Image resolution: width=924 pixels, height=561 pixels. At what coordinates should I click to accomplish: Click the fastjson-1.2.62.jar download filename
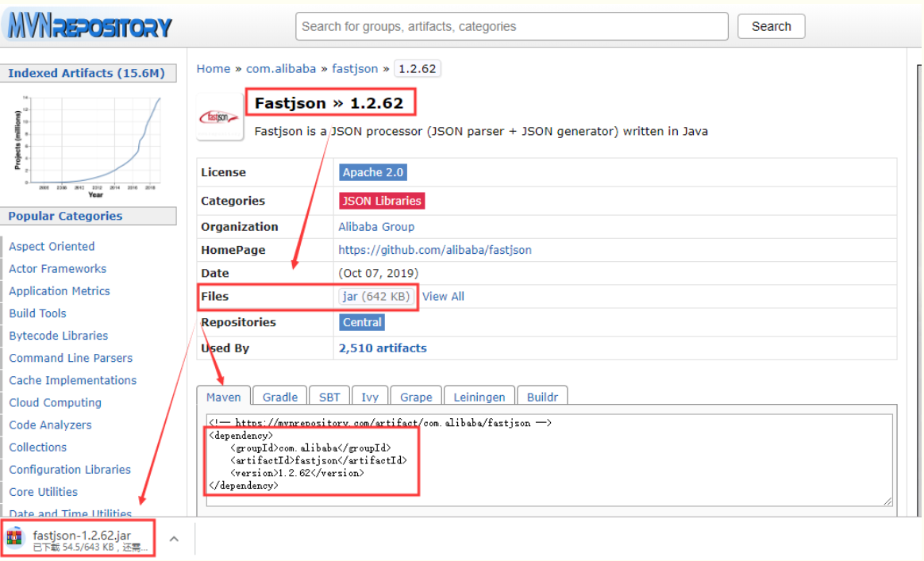click(82, 535)
